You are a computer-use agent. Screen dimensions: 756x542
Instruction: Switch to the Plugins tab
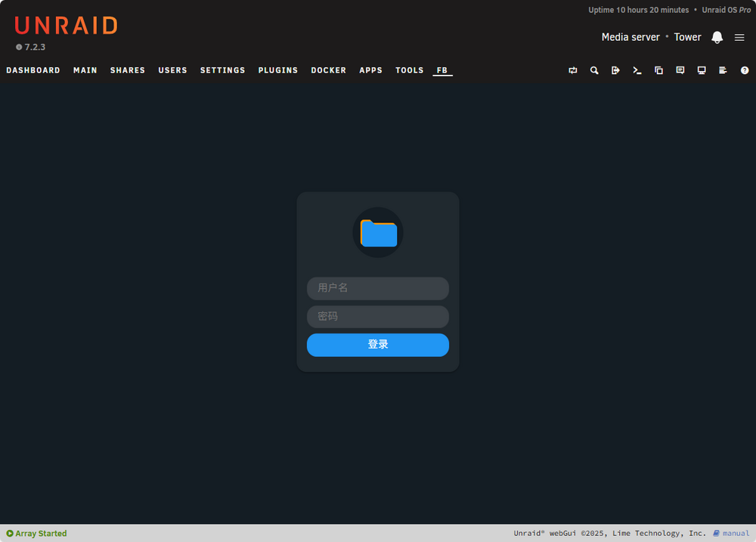click(278, 70)
